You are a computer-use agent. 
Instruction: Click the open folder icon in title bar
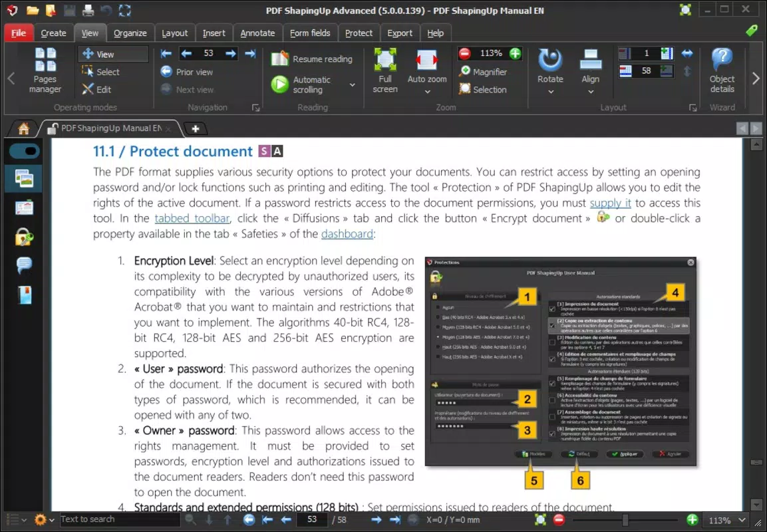(x=33, y=10)
